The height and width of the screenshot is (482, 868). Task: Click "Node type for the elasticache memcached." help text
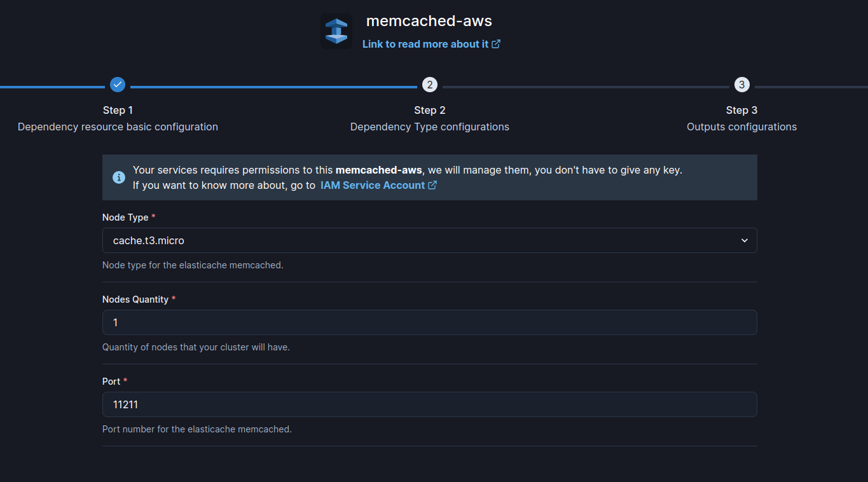193,265
